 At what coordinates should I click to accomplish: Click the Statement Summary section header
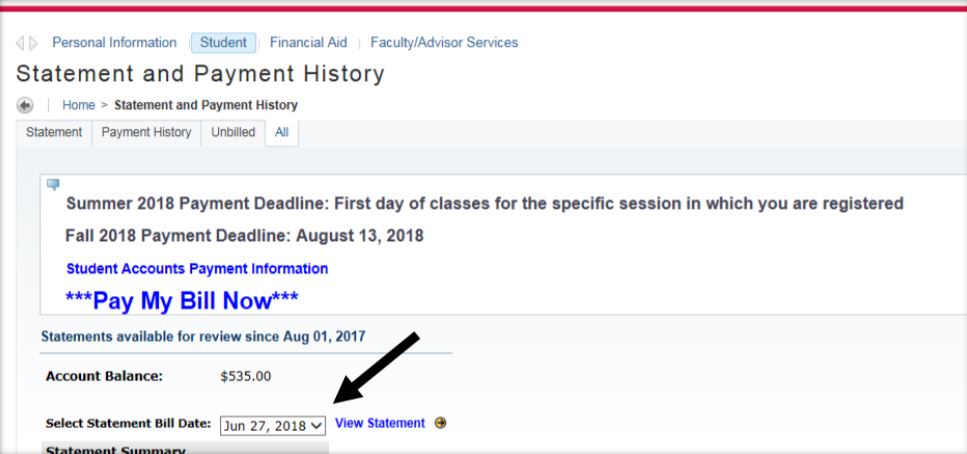(x=98, y=447)
